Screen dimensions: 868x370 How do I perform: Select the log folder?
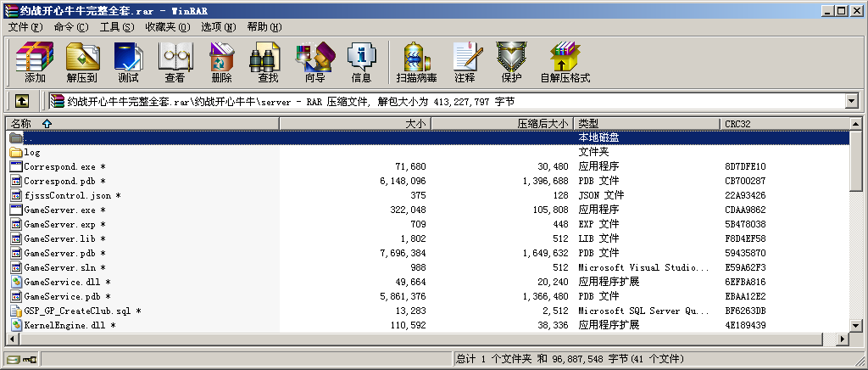pyautogui.click(x=32, y=152)
